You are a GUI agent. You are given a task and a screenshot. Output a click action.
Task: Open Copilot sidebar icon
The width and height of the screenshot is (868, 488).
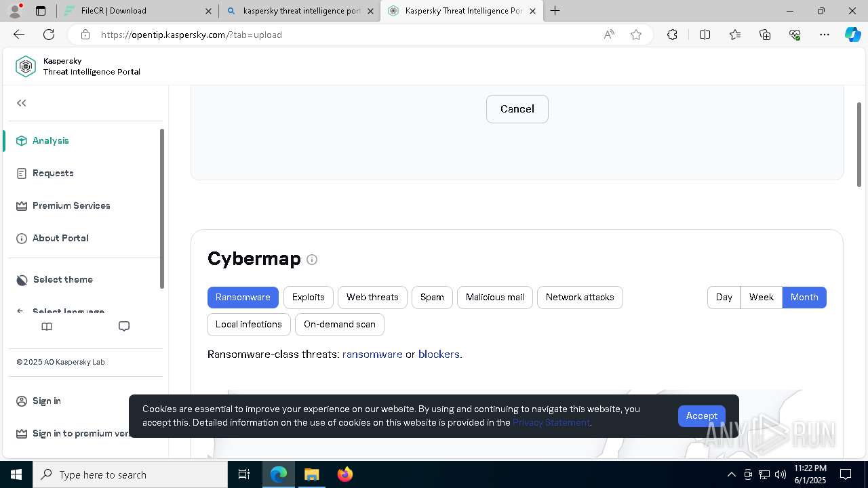click(x=852, y=35)
